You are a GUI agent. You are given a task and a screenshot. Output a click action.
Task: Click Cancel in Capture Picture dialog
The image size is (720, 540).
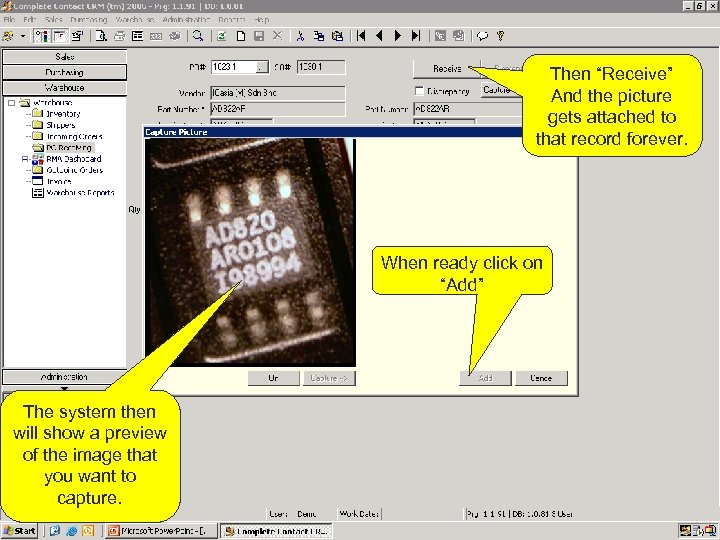541,378
